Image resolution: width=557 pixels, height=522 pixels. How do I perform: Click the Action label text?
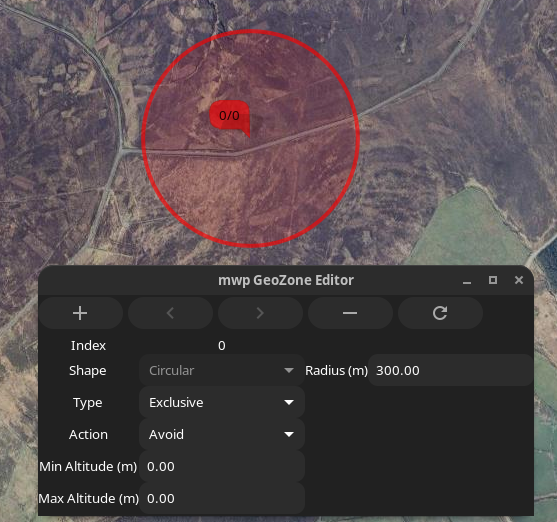click(88, 435)
